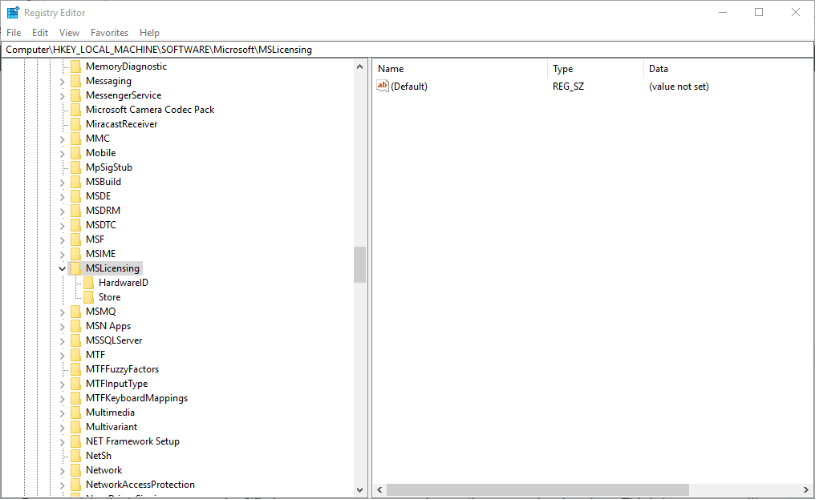This screenshot has width=816, height=500.
Task: Collapse the MSLicensing key
Action: click(x=62, y=268)
